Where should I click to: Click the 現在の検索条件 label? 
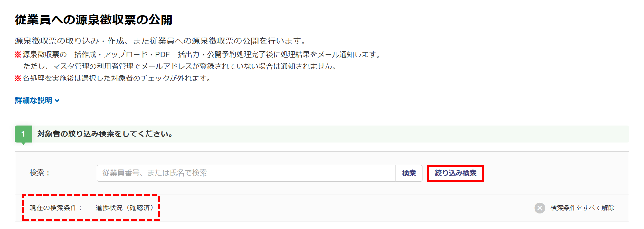56,208
